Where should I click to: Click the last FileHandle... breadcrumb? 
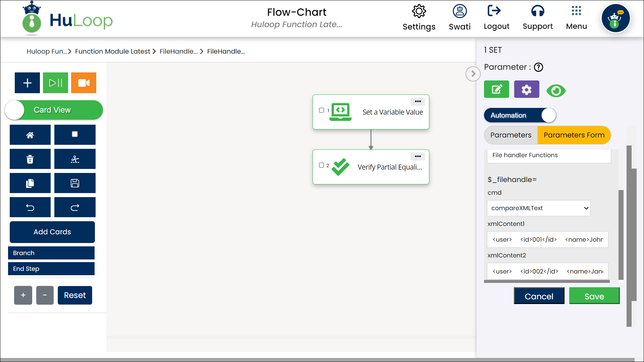226,51
